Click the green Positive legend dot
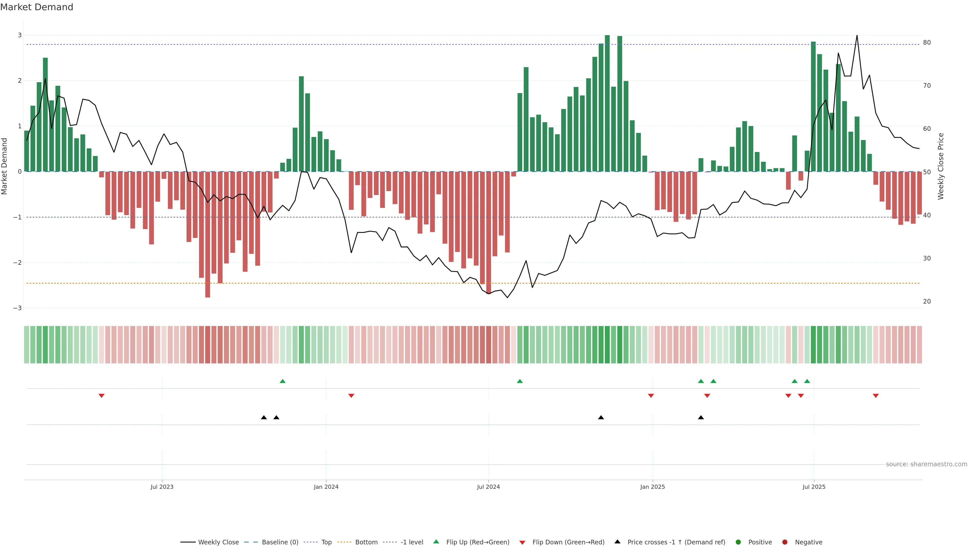Viewport: 980px width, 551px height. click(738, 542)
